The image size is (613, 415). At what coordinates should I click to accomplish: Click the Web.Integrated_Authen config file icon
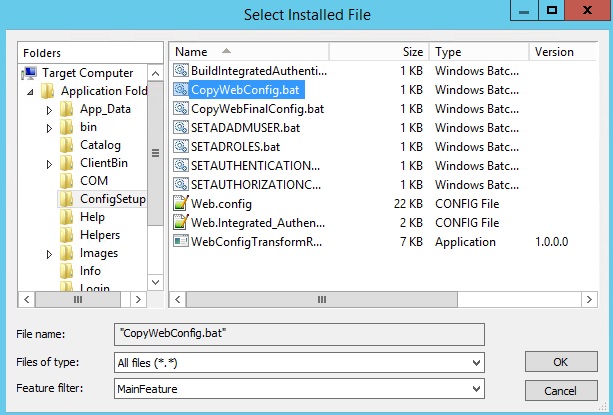click(x=181, y=222)
